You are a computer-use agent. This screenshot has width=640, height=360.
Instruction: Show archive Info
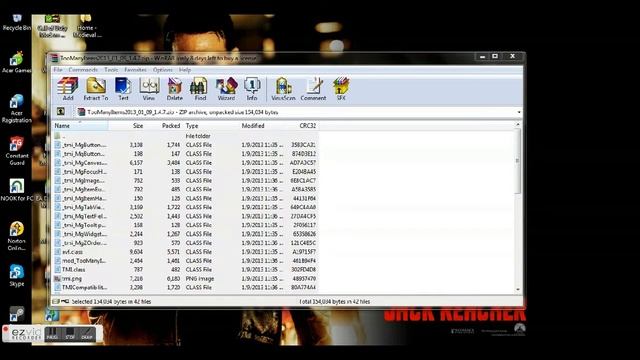pos(252,89)
